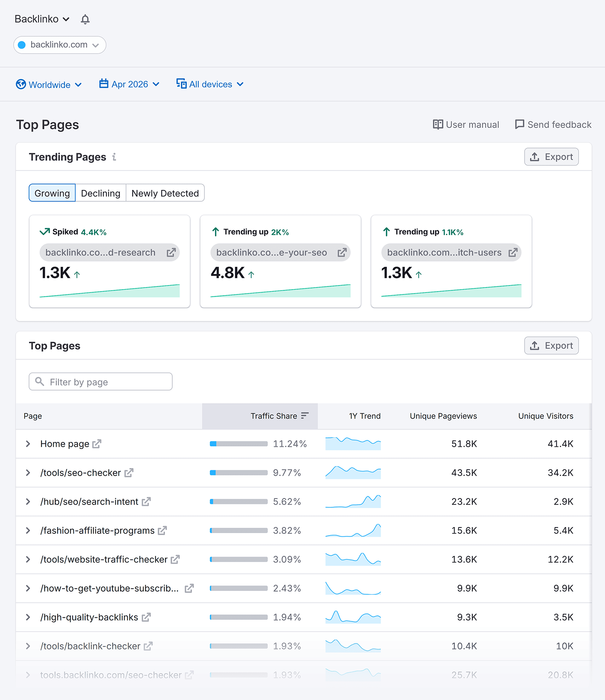Open external link icon for /high-quality-backlinks
The width and height of the screenshot is (605, 700).
tap(146, 617)
